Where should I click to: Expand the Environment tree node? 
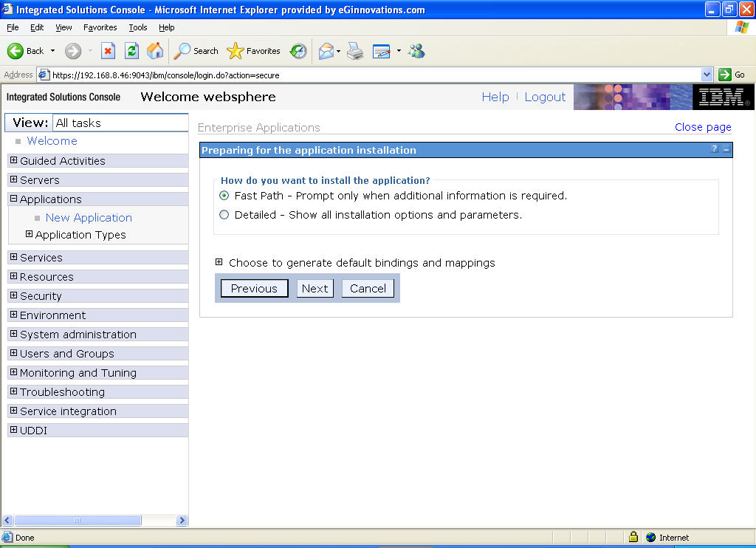coord(13,315)
